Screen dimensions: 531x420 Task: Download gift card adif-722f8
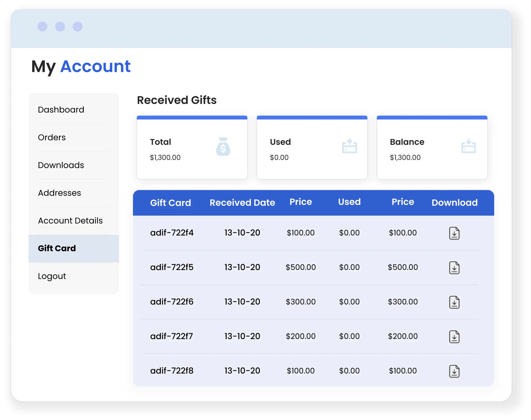coord(454,371)
